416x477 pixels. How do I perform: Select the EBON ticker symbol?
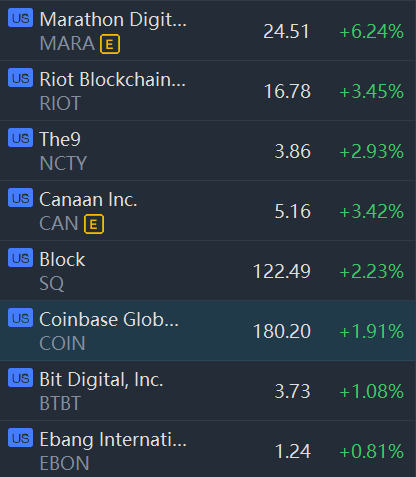tap(64, 463)
